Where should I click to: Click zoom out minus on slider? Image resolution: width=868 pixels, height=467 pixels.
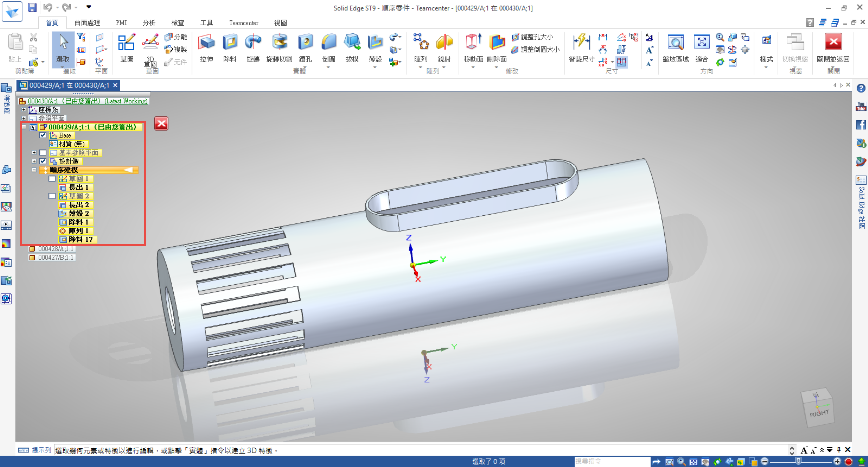[765, 461]
